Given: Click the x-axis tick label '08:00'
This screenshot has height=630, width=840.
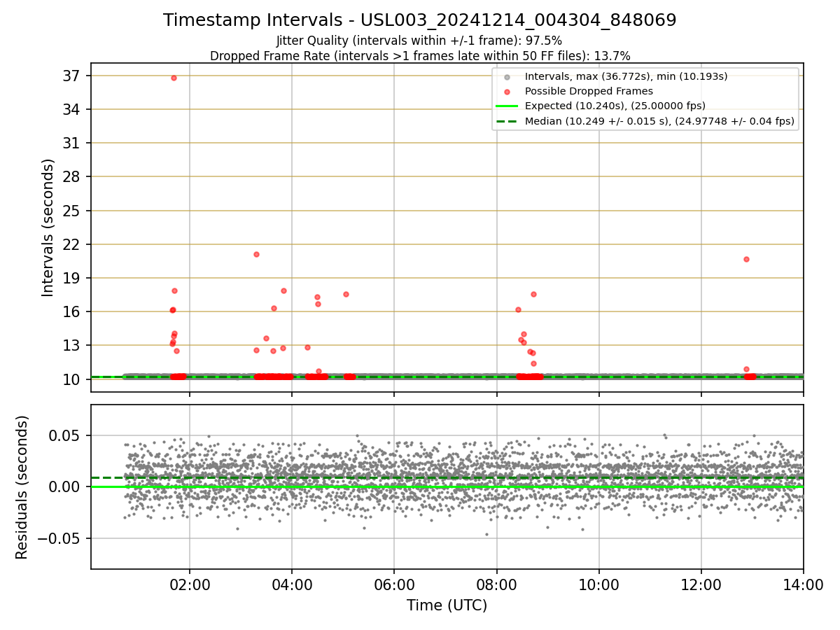Looking at the screenshot, I should [496, 585].
